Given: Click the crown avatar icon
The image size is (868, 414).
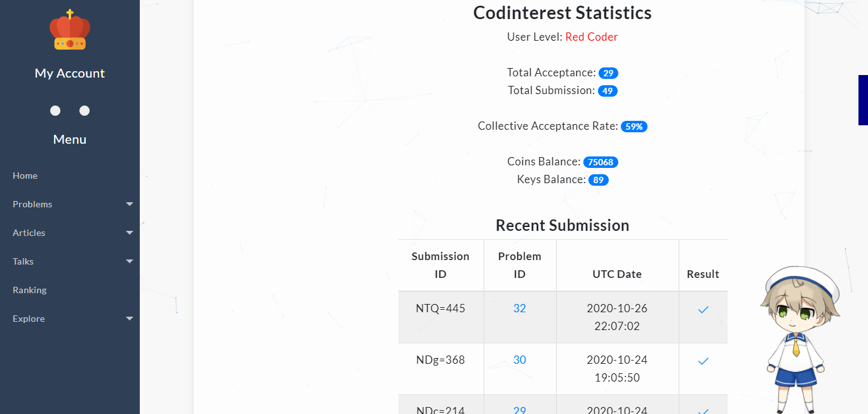Looking at the screenshot, I should tap(70, 30).
